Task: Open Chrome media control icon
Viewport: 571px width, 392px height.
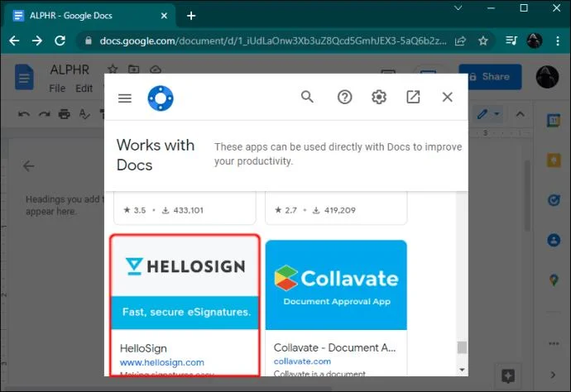Action: coord(511,41)
